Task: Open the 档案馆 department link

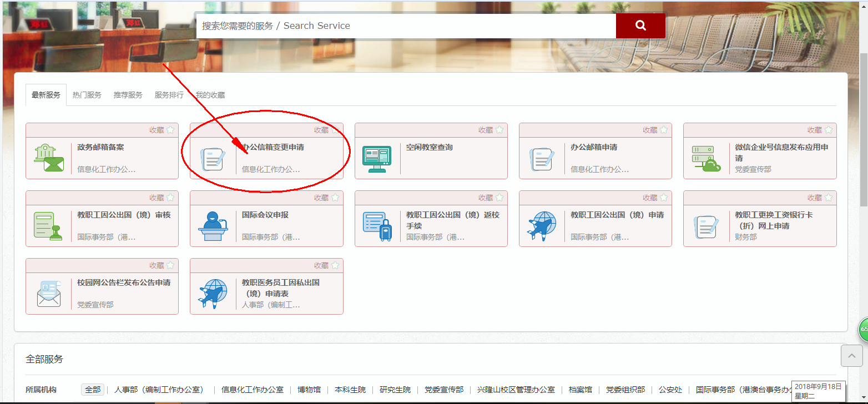Action: 579,390
